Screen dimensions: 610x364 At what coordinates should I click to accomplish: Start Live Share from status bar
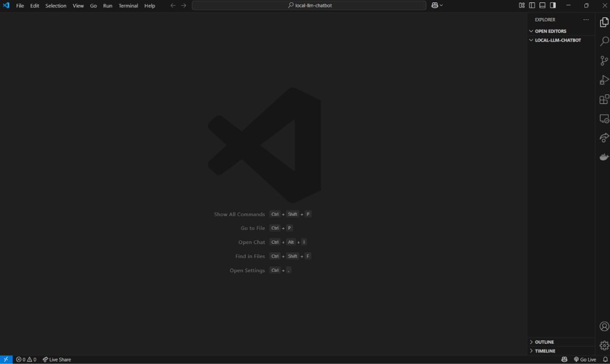pos(57,359)
